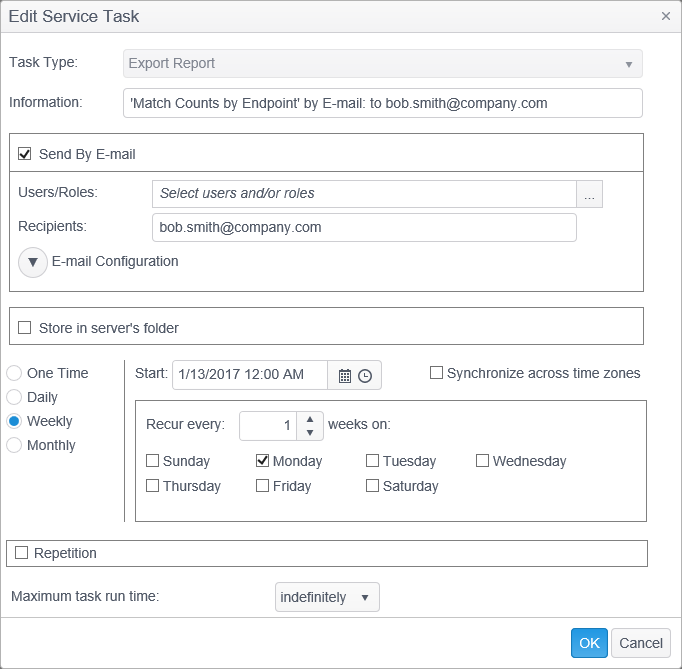The image size is (682, 669).
Task: Uncheck the Send By E-mail checkbox
Action: 25,154
